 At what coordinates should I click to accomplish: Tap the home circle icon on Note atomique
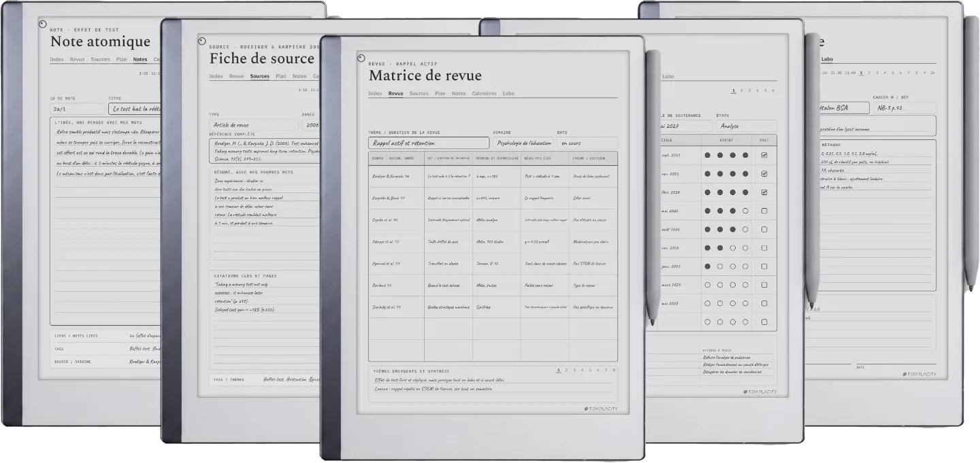(42, 24)
